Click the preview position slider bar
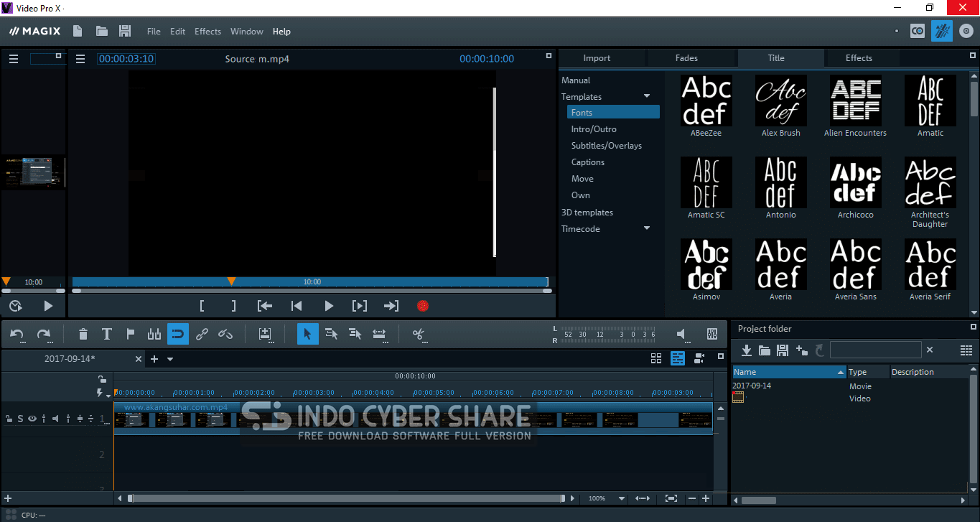The height and width of the screenshot is (522, 980). (310, 282)
